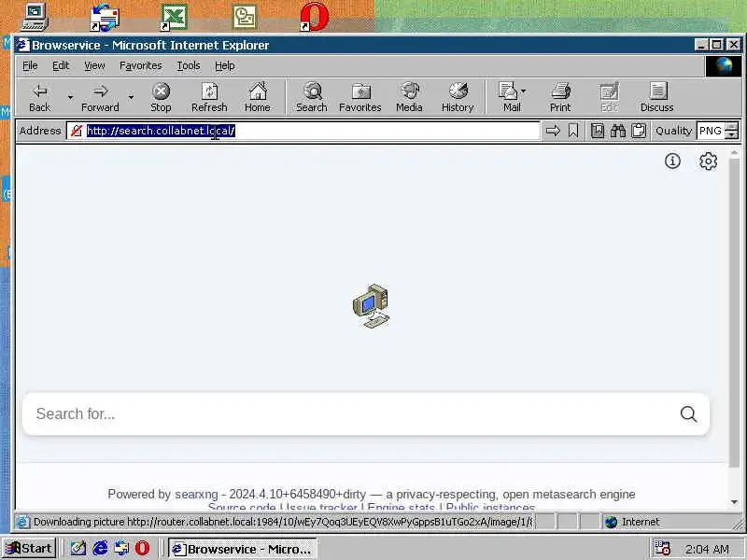Image resolution: width=747 pixels, height=560 pixels.
Task: Click the 2:04 AM taskbar clock
Action: point(707,549)
